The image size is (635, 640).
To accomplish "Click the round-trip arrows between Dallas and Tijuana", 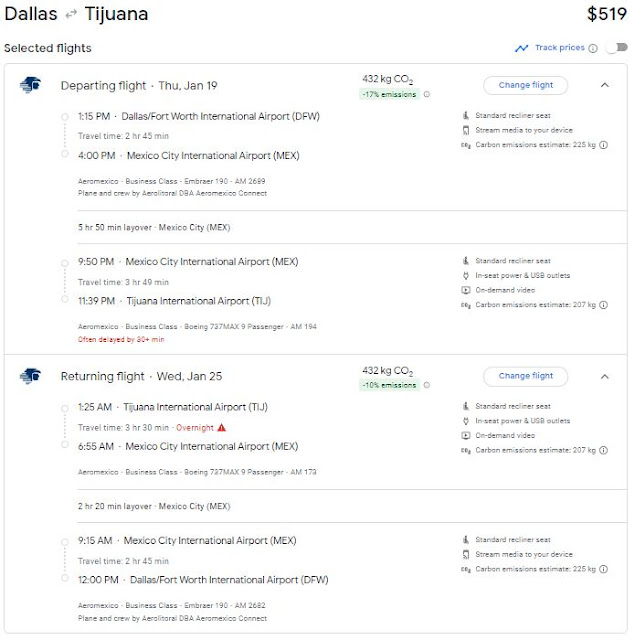I will [x=71, y=14].
